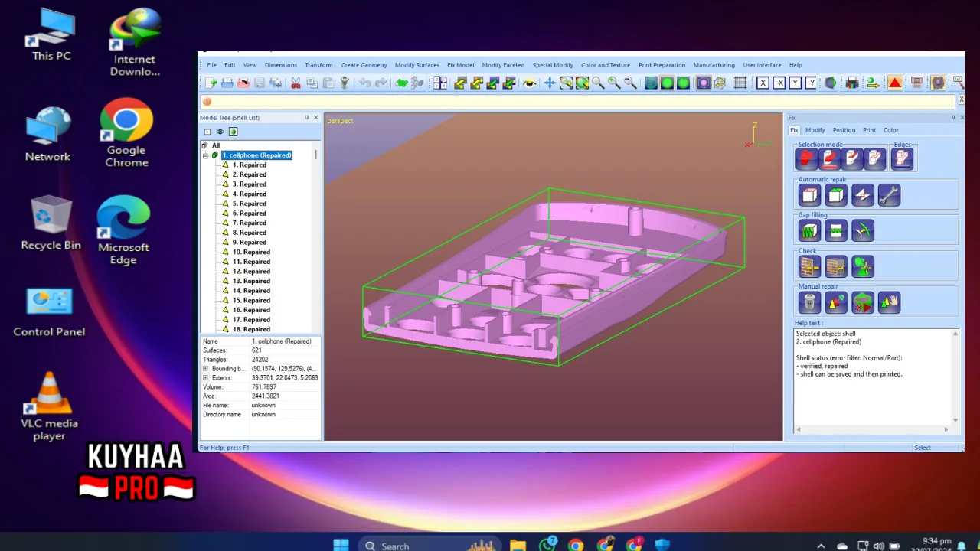Click the Help text vertical scrollbar
980x551 pixels.
(x=955, y=377)
